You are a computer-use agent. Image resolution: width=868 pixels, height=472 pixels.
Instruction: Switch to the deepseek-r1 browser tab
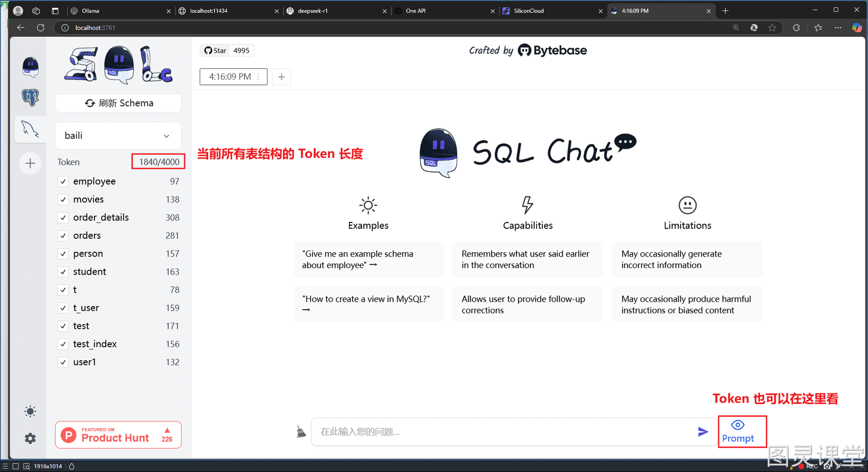tap(336, 11)
